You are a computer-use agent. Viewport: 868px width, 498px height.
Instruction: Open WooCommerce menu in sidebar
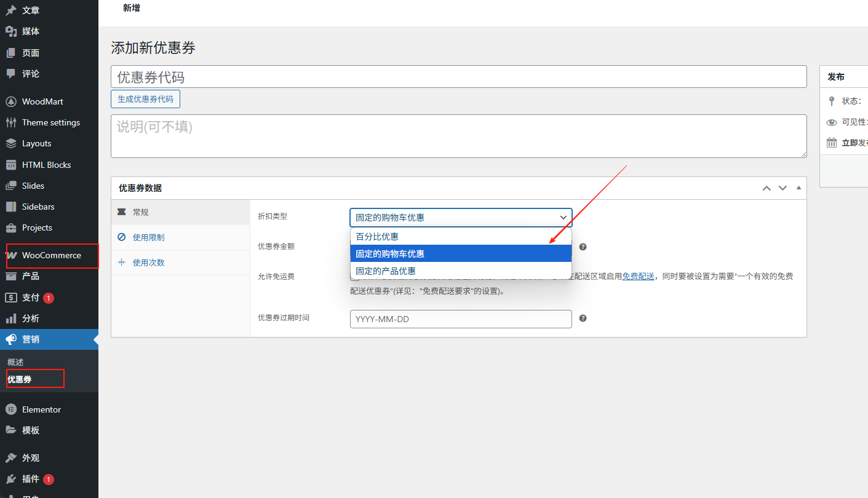pos(51,255)
